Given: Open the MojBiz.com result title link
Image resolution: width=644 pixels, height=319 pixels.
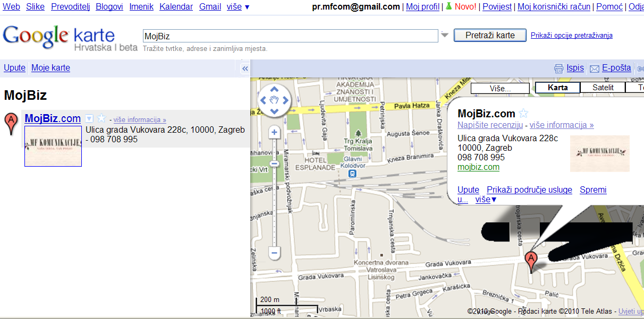Looking at the screenshot, I should pos(53,118).
